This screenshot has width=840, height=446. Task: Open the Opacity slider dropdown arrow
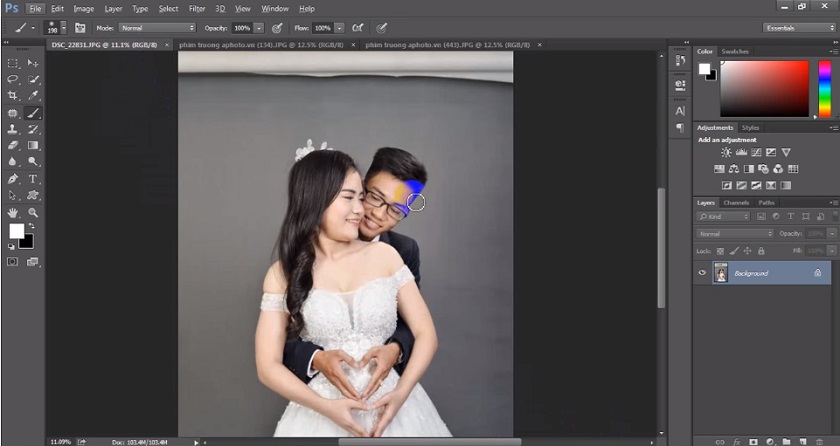259,28
